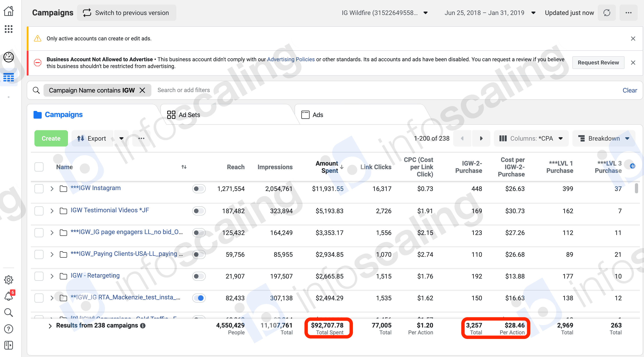Tick the select-all header checkbox
Viewport: 644px width, 357px height.
pyautogui.click(x=39, y=167)
